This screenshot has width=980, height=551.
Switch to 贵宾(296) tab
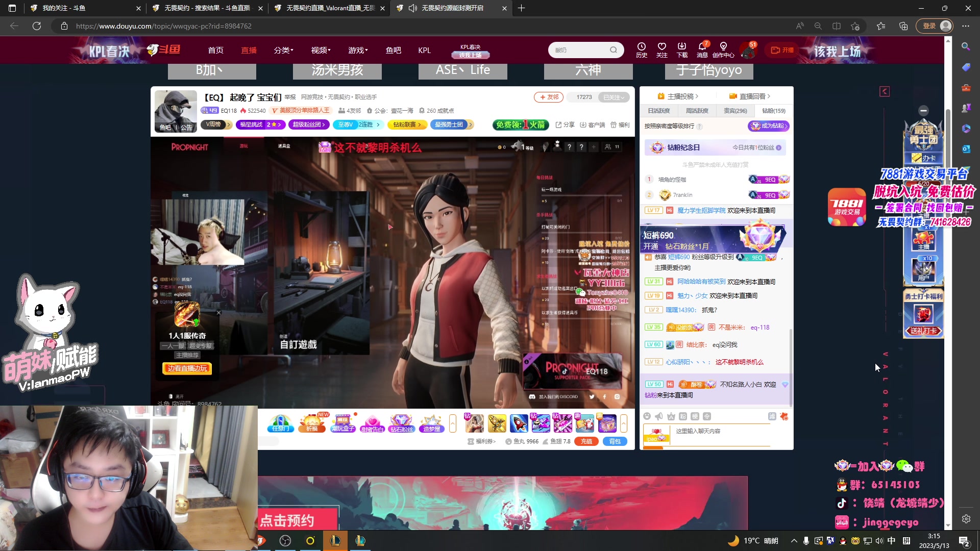pyautogui.click(x=735, y=111)
